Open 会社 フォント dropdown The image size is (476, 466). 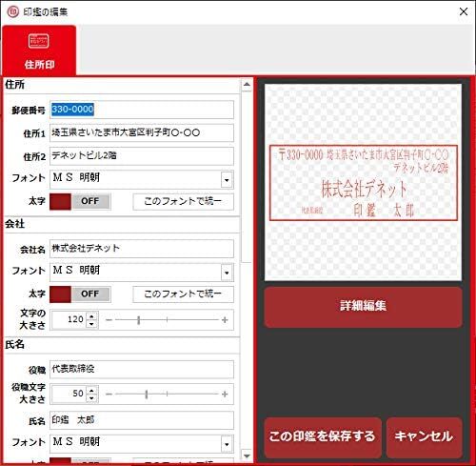coord(227,273)
